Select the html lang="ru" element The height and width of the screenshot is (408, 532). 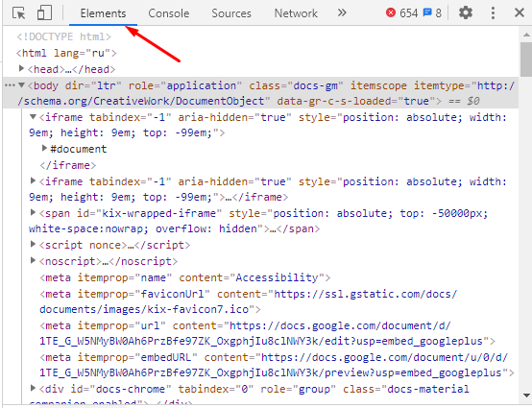pyautogui.click(x=66, y=53)
